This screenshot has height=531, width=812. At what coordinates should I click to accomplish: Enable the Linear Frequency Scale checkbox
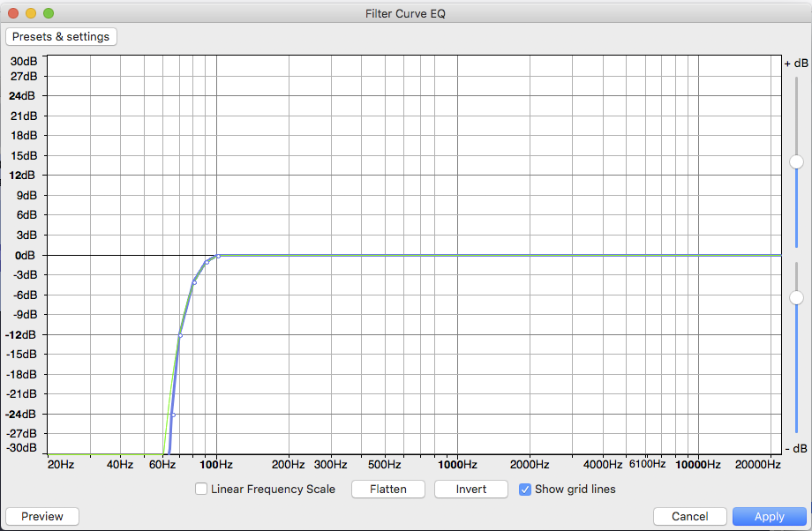point(201,489)
